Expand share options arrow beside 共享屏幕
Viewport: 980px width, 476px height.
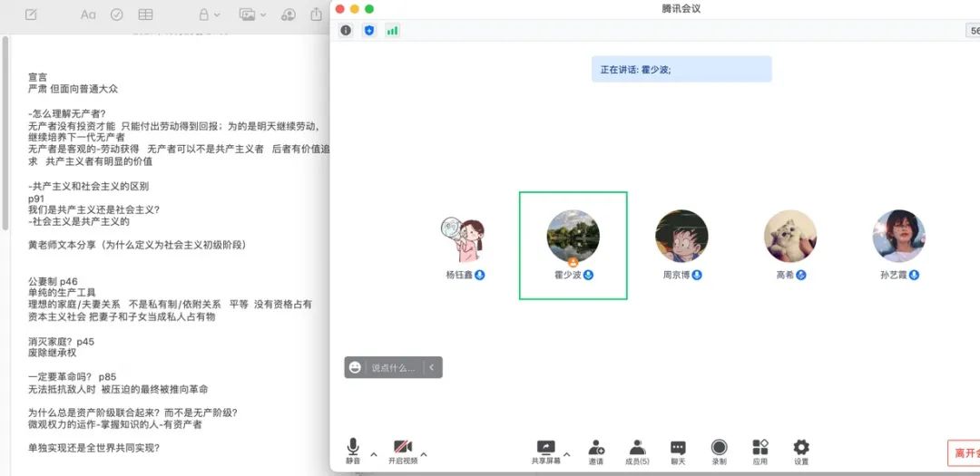[567, 453]
